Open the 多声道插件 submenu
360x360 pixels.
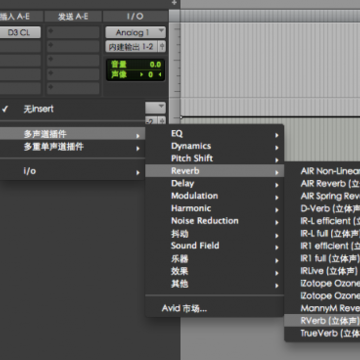point(72,134)
